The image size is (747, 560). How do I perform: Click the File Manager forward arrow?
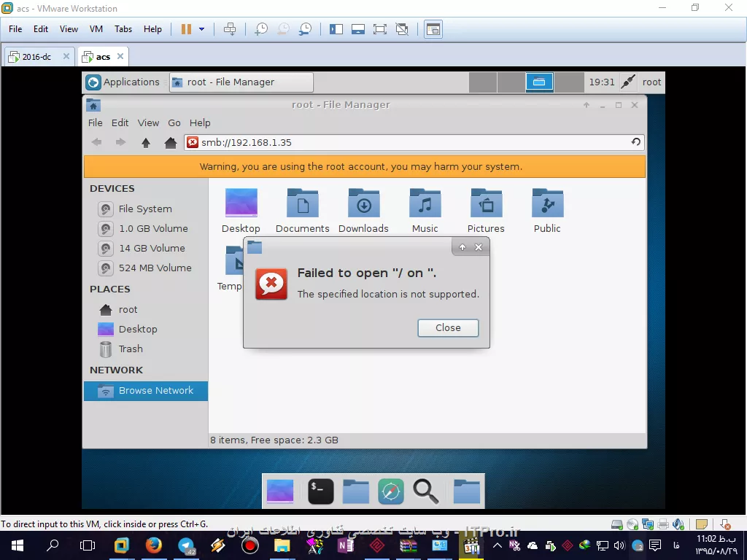121,142
